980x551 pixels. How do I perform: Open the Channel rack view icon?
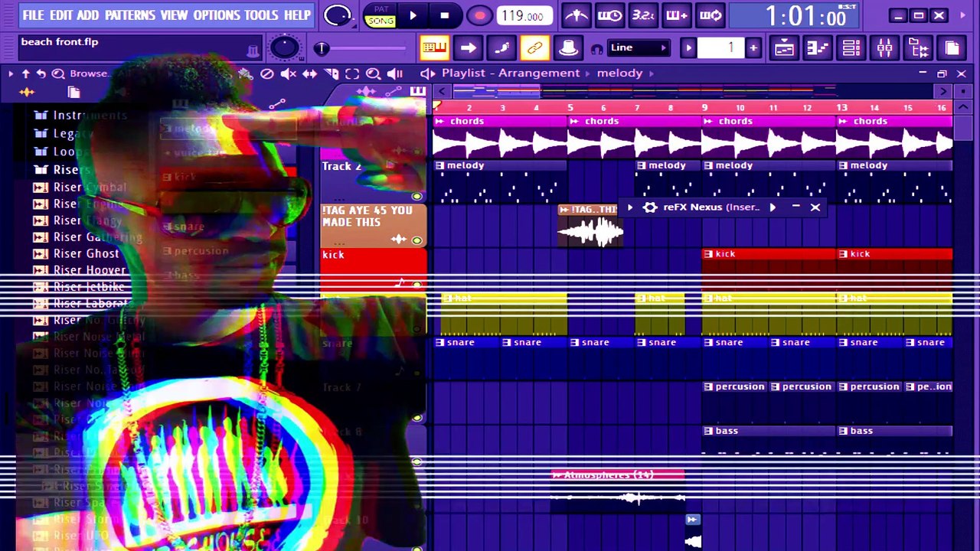pos(851,48)
